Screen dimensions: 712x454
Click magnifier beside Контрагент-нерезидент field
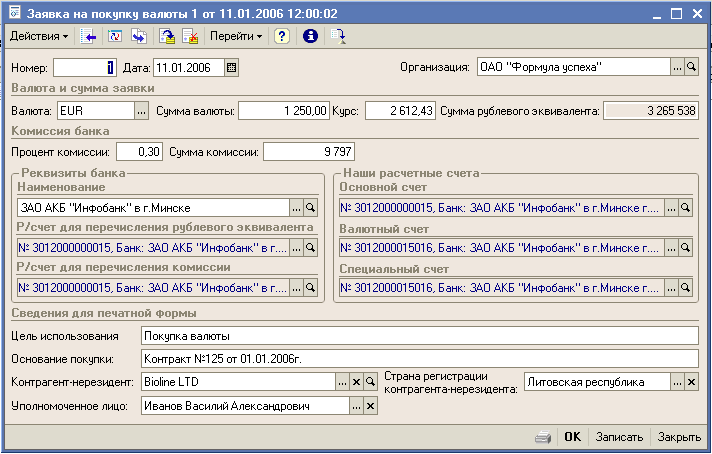point(370,382)
